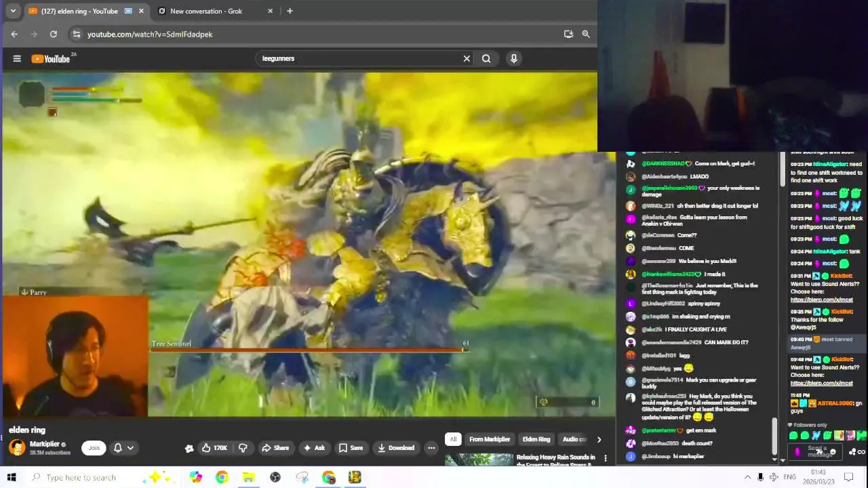Screen dimensions: 868x488
Task: Open the emoji picker in chat input
Action: pyautogui.click(x=833, y=452)
